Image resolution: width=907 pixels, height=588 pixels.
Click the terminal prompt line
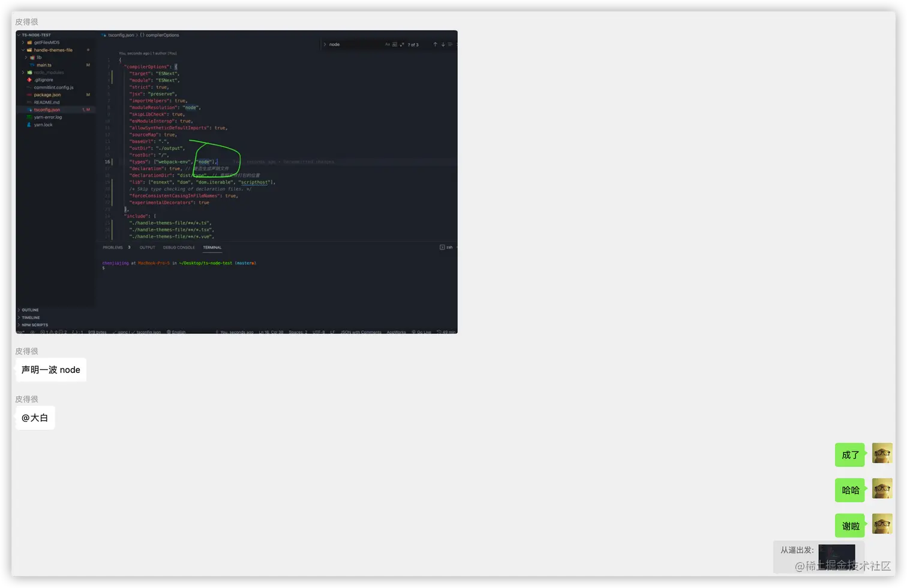pos(179,263)
